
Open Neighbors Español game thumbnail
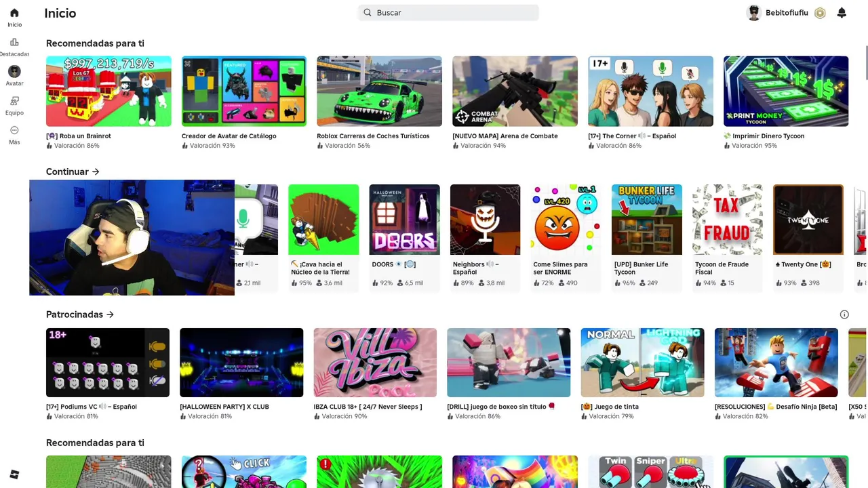point(485,220)
